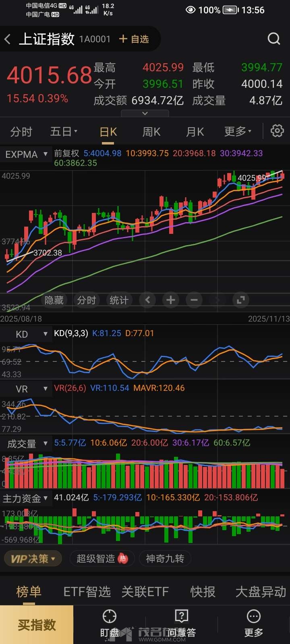Zoom out the K-line chart with minus
The width and height of the screenshot is (290, 644).
point(194,300)
